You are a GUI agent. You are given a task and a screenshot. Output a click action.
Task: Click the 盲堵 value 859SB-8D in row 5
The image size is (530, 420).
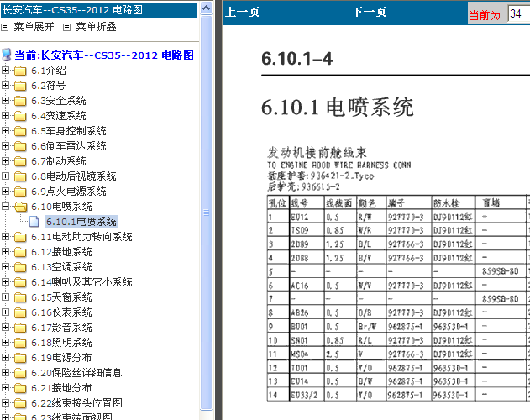501,271
